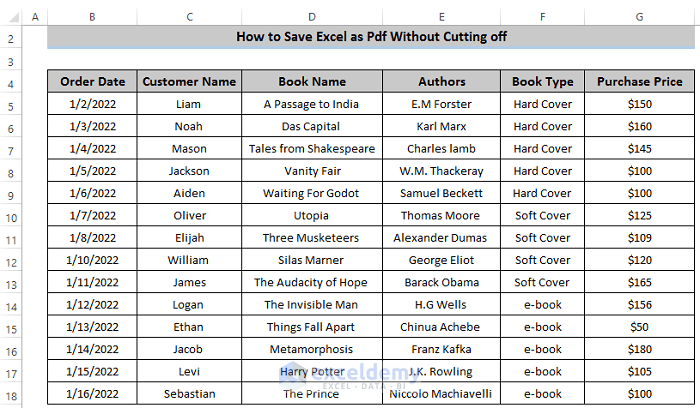
Task: Select row 10 header
Action: pyautogui.click(x=10, y=217)
